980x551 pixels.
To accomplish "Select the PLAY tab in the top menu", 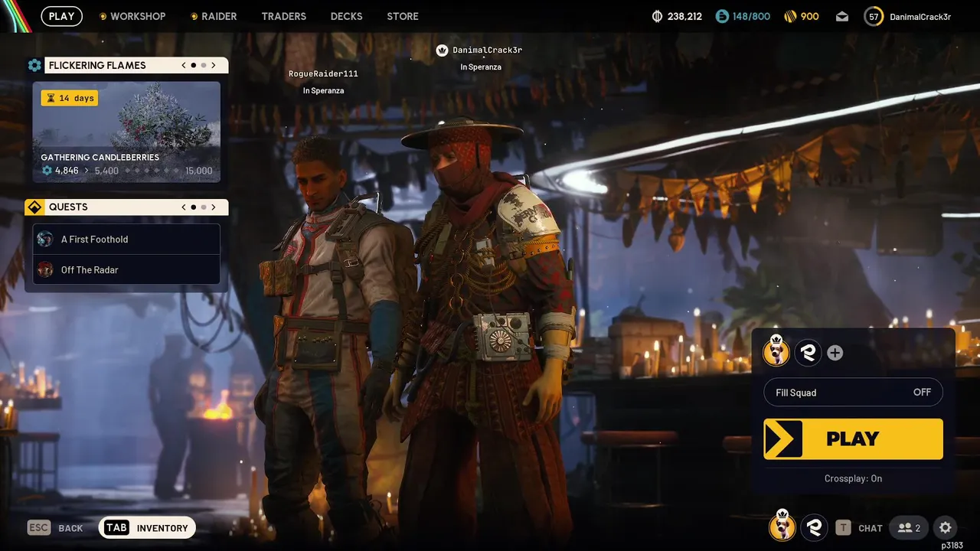I will tap(61, 16).
